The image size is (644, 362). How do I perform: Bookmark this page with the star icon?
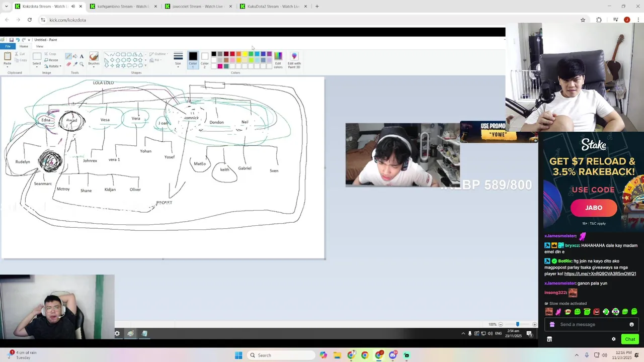tap(583, 20)
